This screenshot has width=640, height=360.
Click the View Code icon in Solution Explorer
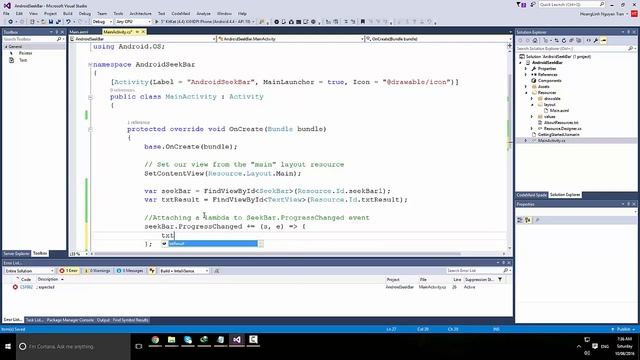pos(588,40)
